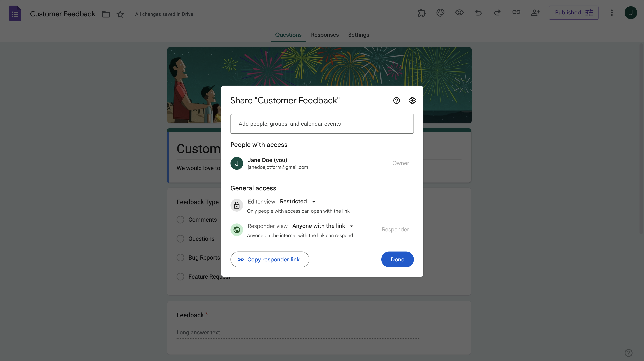The height and width of the screenshot is (361, 644).
Task: Switch to the Responses tab
Action: 325,35
